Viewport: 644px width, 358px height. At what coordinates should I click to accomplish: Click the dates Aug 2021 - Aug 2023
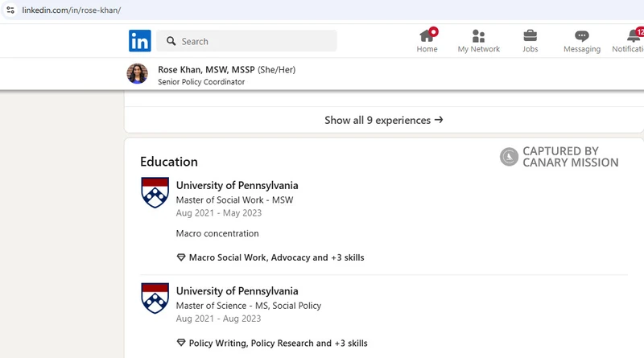[x=218, y=319]
